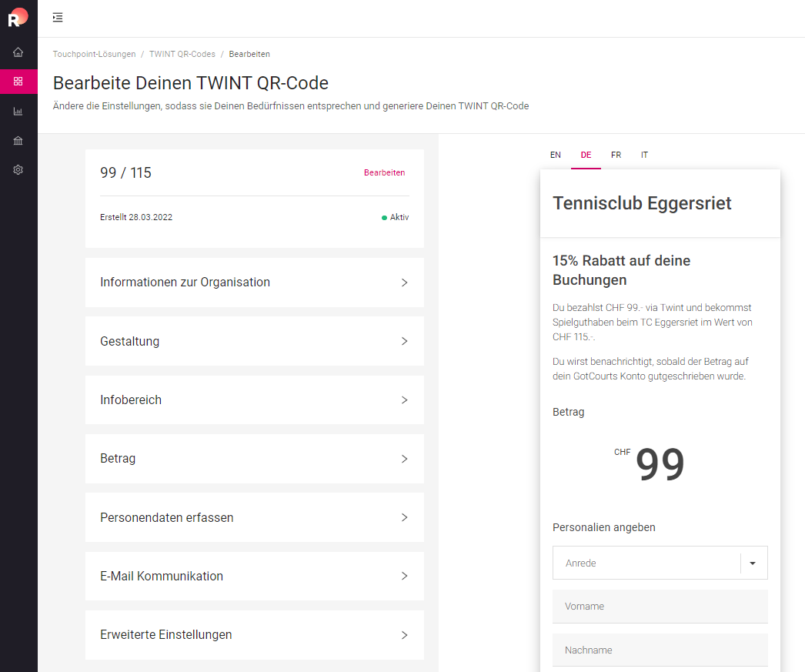Expand Erweiterte Einstellungen section

255,634
